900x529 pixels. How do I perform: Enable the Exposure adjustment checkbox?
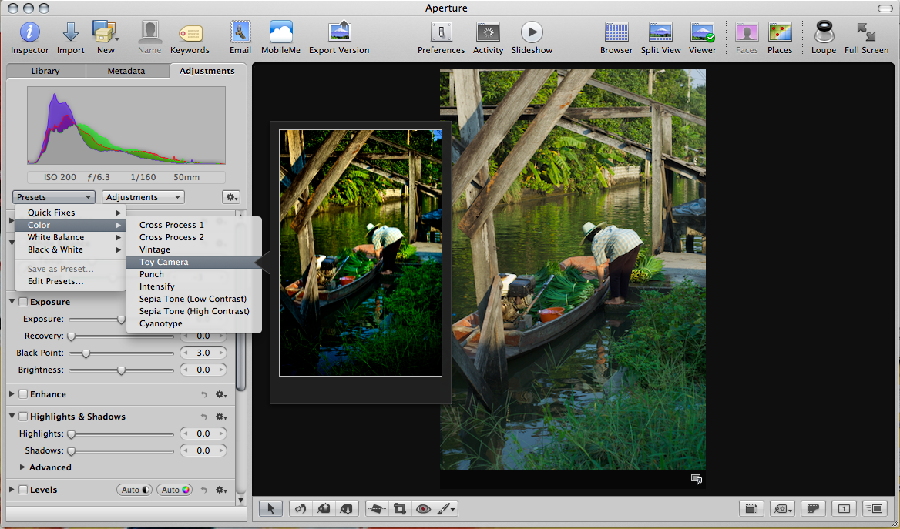tap(24, 302)
